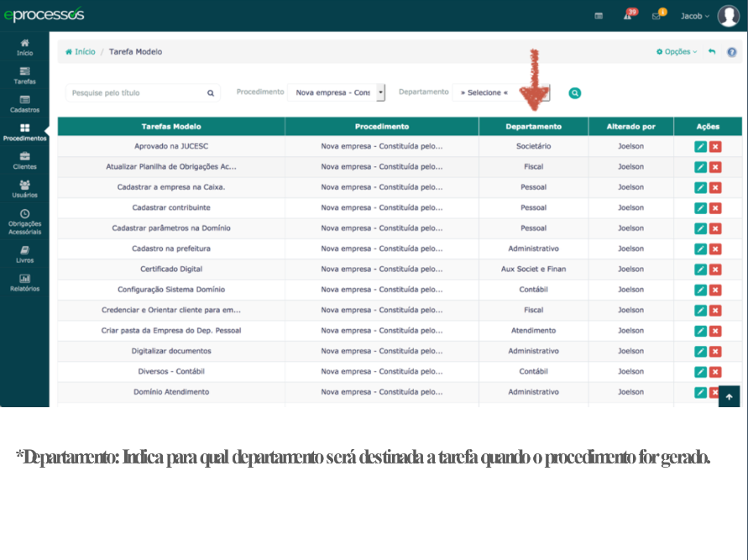Viewport: 748px width, 560px height.
Task: Open the Jacob user menu
Action: click(694, 16)
